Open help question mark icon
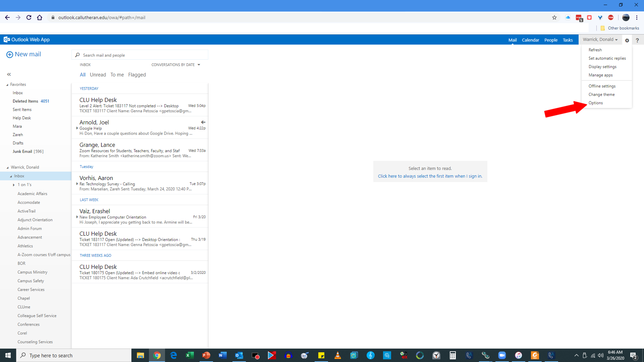Image resolution: width=644 pixels, height=362 pixels. pyautogui.click(x=637, y=40)
